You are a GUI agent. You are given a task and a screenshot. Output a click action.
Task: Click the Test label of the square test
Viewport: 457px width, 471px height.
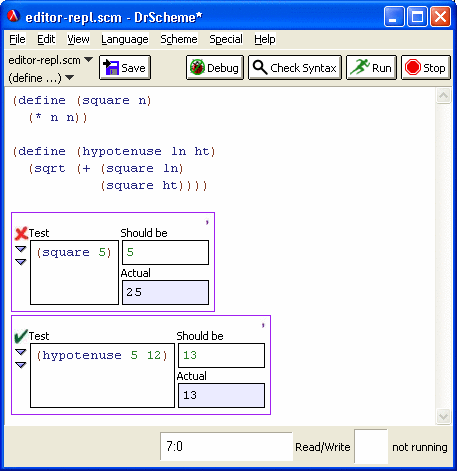coord(39,233)
